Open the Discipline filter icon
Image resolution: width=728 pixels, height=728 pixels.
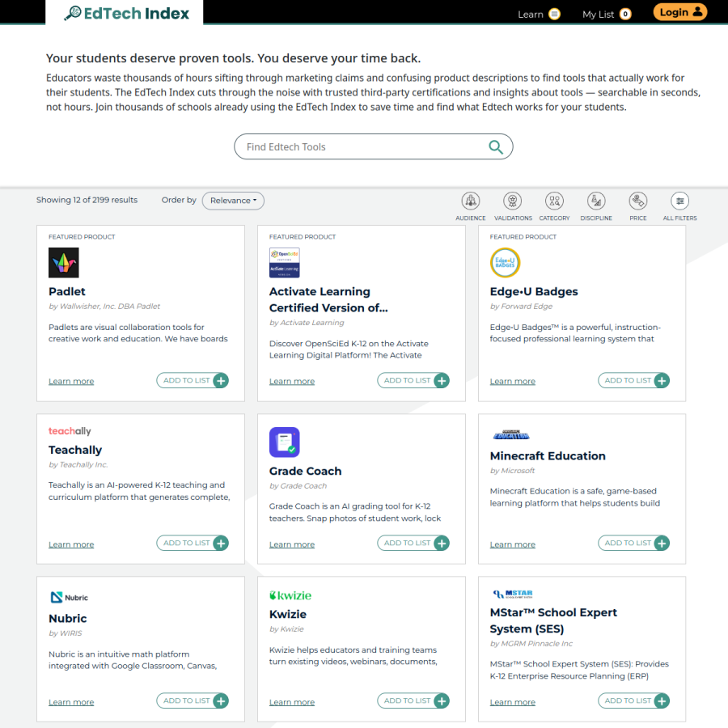pyautogui.click(x=596, y=201)
